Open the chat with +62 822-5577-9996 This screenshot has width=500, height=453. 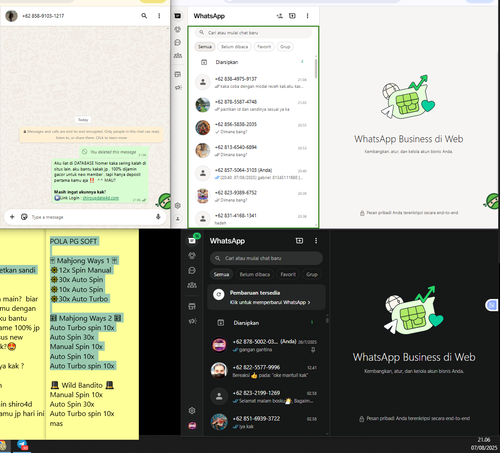point(266,371)
